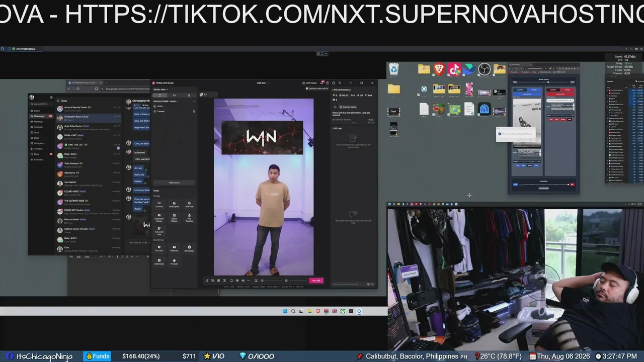Open the Gift Gallery tool

coord(189,248)
